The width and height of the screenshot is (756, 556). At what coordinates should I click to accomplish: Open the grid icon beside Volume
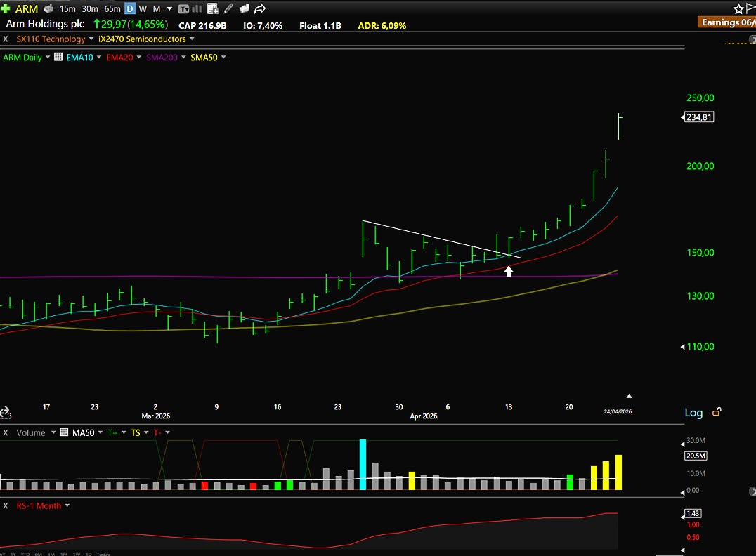64,432
